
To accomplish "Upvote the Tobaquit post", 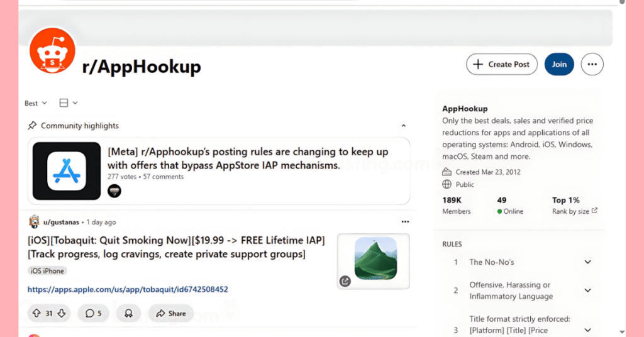I will click(36, 313).
